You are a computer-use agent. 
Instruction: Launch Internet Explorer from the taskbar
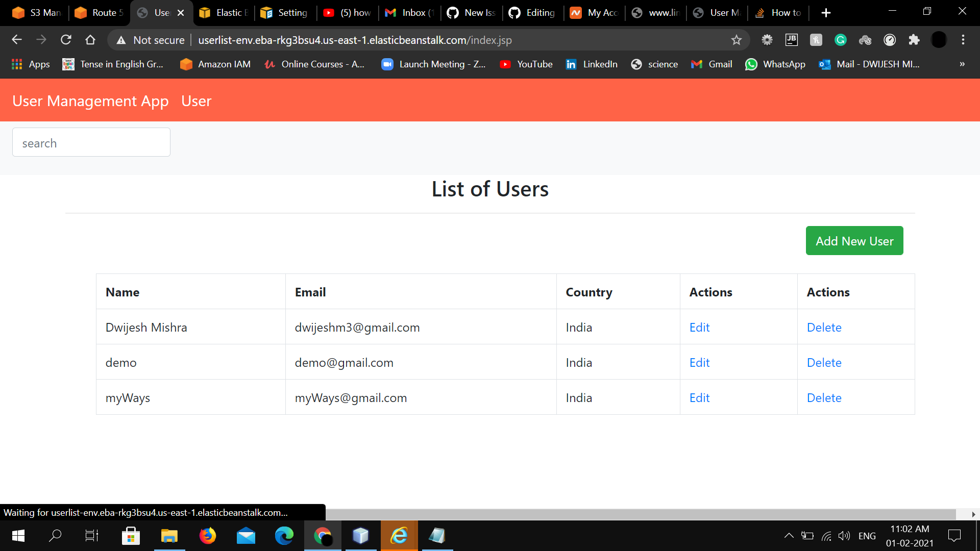pos(399,536)
